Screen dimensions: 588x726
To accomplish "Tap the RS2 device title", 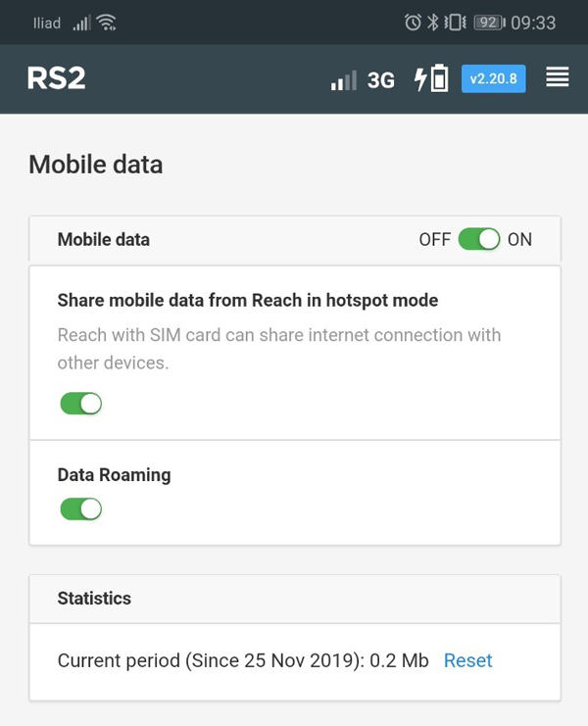I will click(x=56, y=78).
